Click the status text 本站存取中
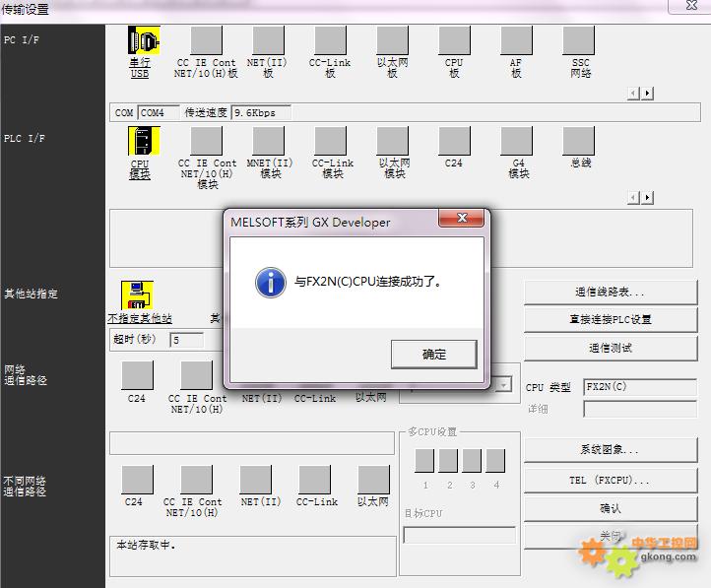Image resolution: width=711 pixels, height=588 pixels. pos(146,545)
